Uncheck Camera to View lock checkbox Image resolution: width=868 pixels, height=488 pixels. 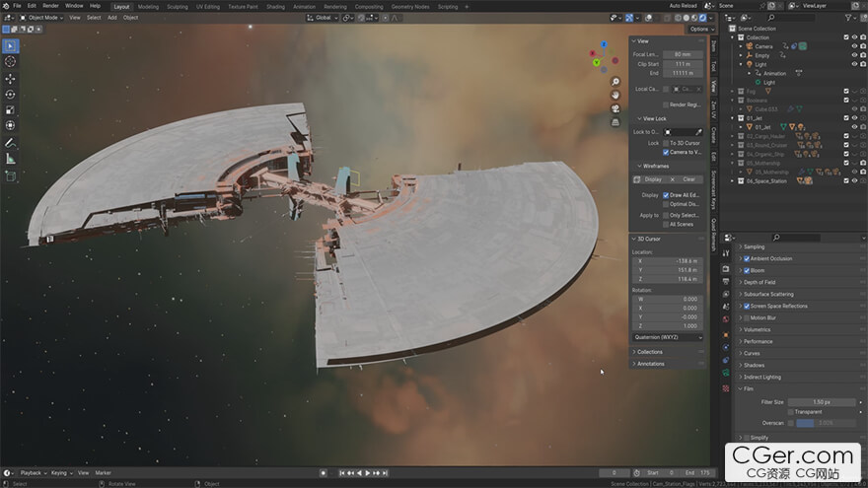coord(666,152)
